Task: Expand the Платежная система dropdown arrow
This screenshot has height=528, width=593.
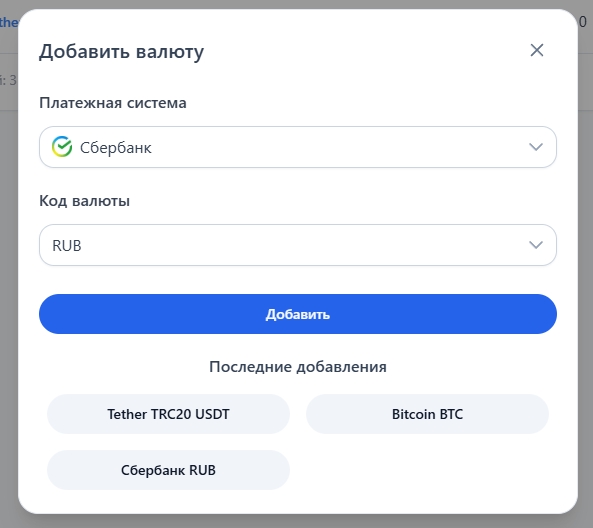Action: tap(536, 147)
